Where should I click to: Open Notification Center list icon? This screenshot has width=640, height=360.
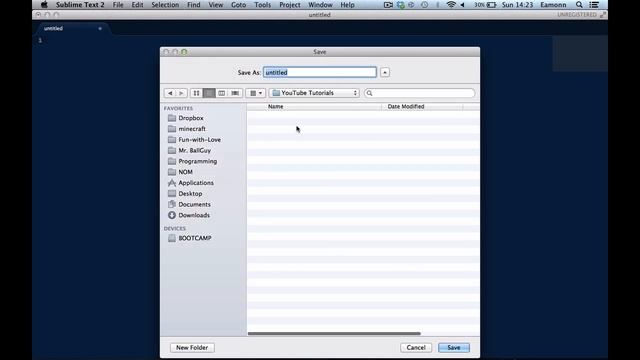tap(594, 5)
